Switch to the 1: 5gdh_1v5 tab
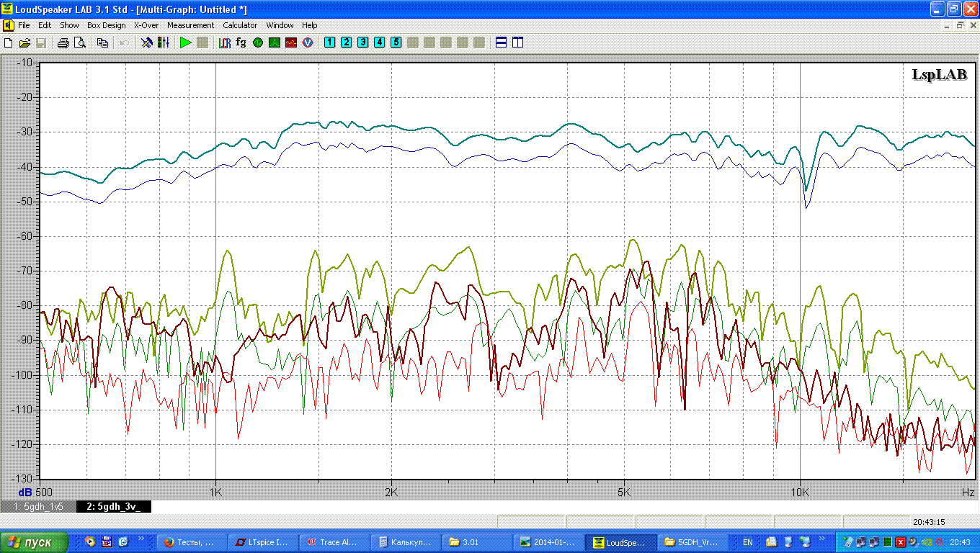The image size is (980, 553). (x=39, y=507)
